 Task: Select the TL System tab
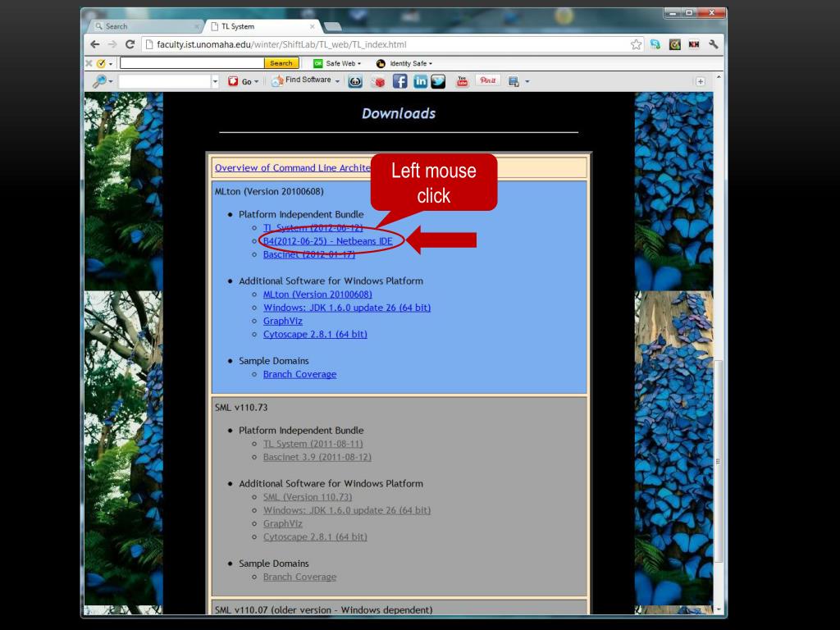261,26
